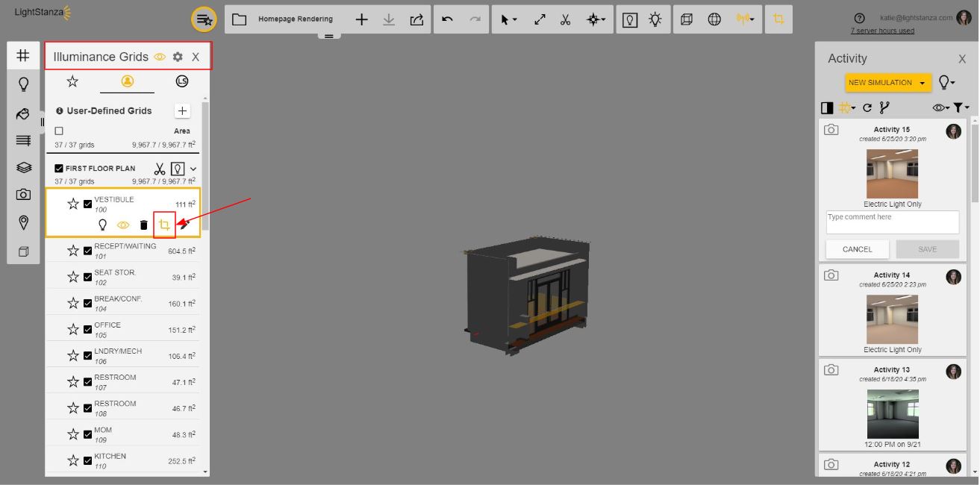The image size is (980, 485).
Task: Click the scissors icon on FIRST FLOOR PLAN
Action: tap(159, 168)
